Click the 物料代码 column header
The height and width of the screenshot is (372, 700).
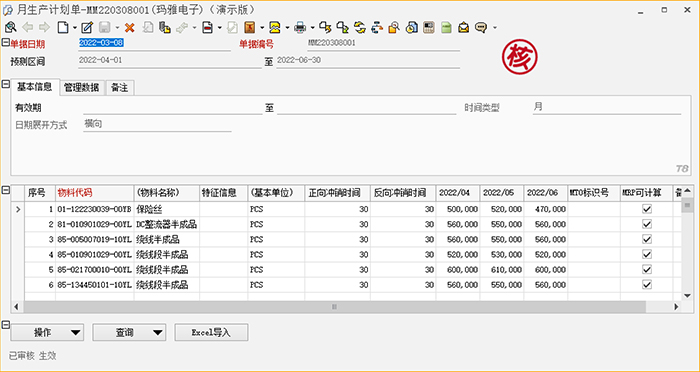(95, 193)
